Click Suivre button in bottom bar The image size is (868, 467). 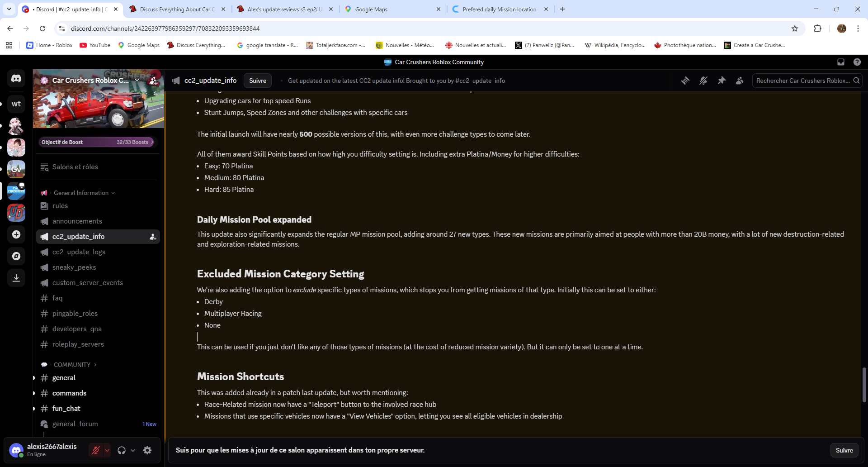(x=844, y=450)
